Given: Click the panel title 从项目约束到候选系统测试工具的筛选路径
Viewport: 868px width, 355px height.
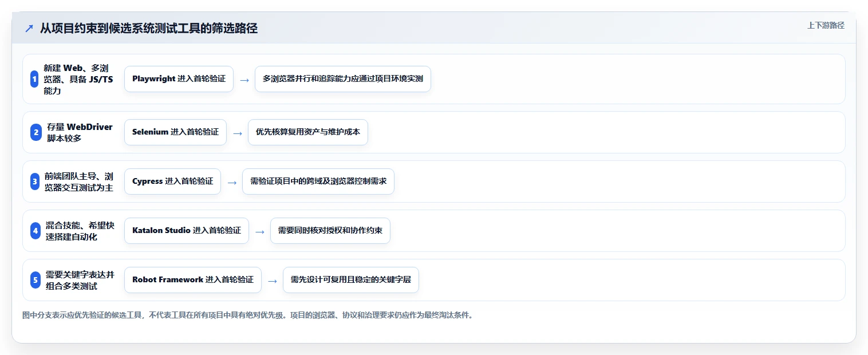Looking at the screenshot, I should 149,29.
